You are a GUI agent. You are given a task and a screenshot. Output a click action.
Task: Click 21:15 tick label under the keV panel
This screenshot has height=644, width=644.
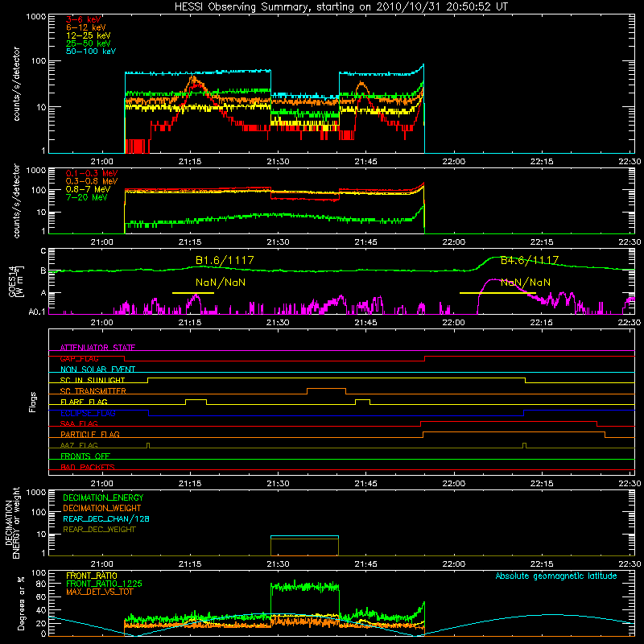tap(190, 162)
